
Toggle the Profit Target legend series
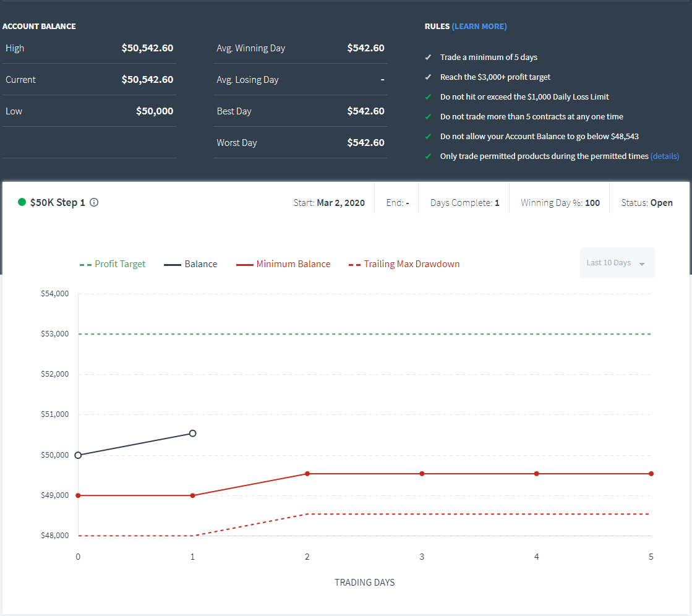click(113, 264)
